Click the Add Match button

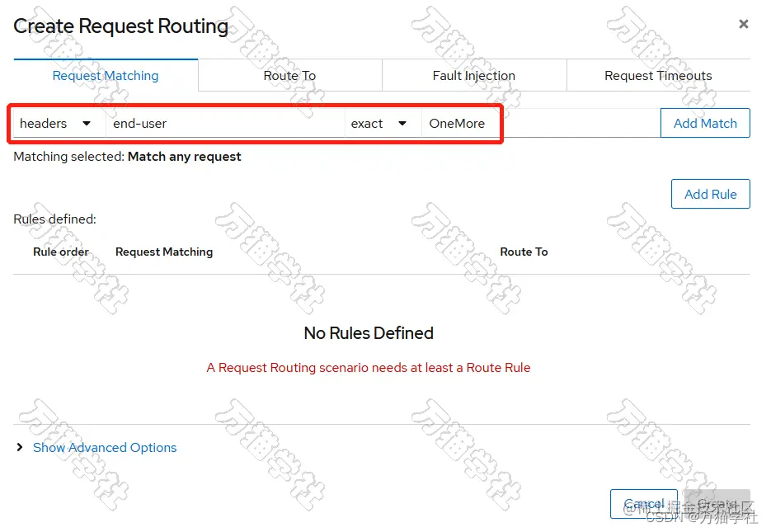point(705,123)
